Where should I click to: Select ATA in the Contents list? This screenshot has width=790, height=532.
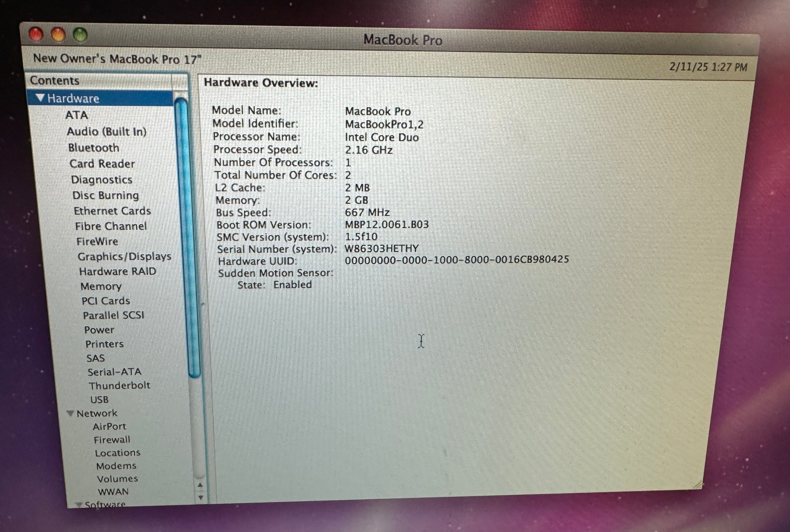(x=76, y=115)
